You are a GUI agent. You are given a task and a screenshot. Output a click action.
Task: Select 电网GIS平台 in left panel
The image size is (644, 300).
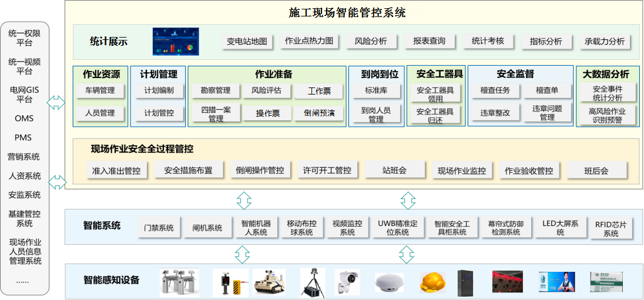click(25, 95)
